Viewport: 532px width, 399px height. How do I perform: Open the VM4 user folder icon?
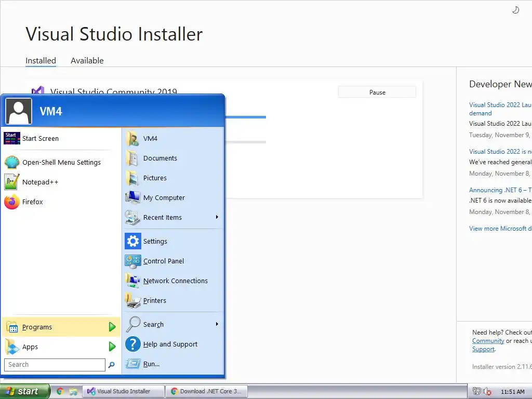(x=132, y=138)
